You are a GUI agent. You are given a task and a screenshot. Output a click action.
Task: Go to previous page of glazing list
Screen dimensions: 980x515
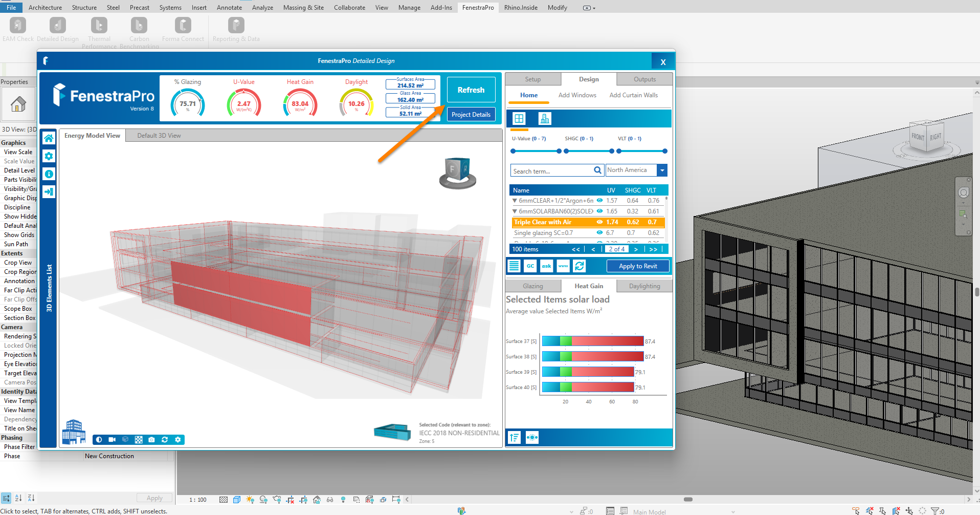tap(593, 249)
